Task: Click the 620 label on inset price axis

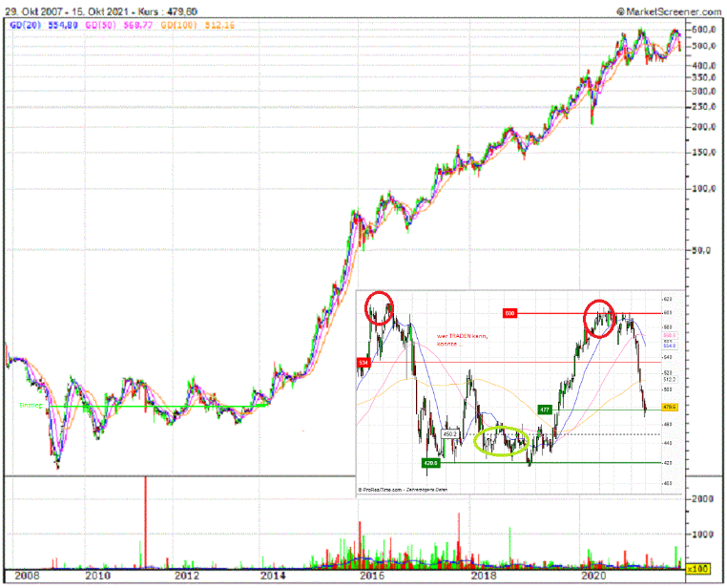Action: coord(667,300)
